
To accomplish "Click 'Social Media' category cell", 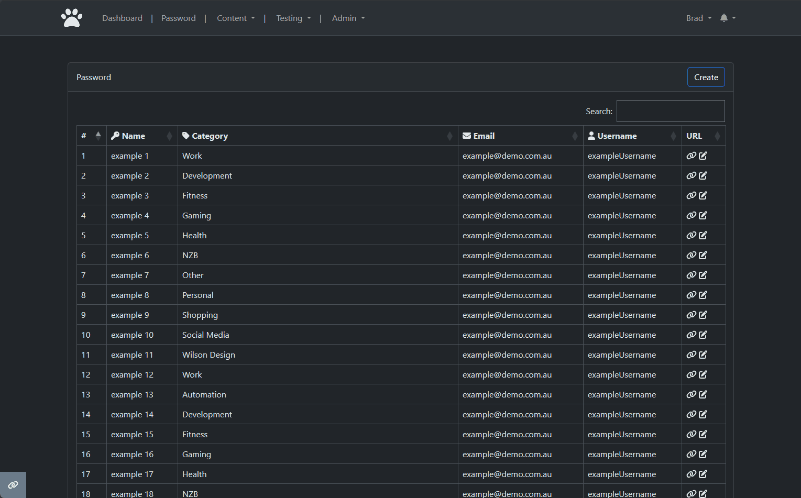I will click(317, 335).
